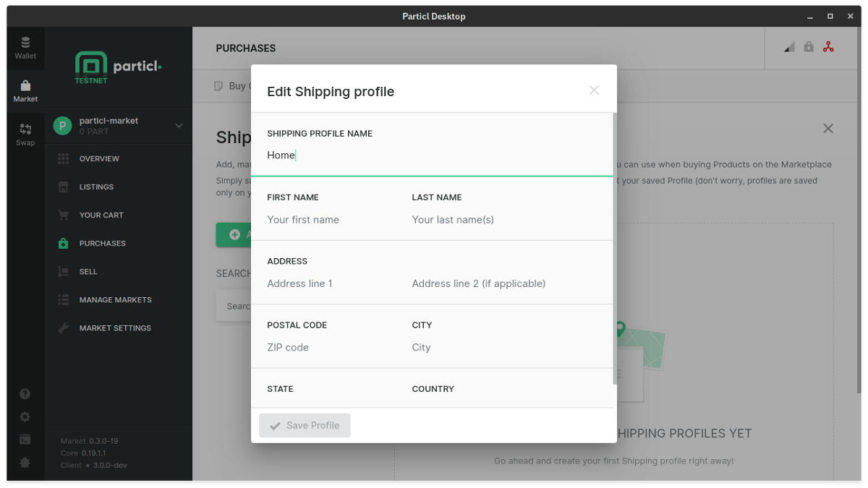The image size is (868, 488).
Task: Click the ZIP code field
Action: (331, 347)
